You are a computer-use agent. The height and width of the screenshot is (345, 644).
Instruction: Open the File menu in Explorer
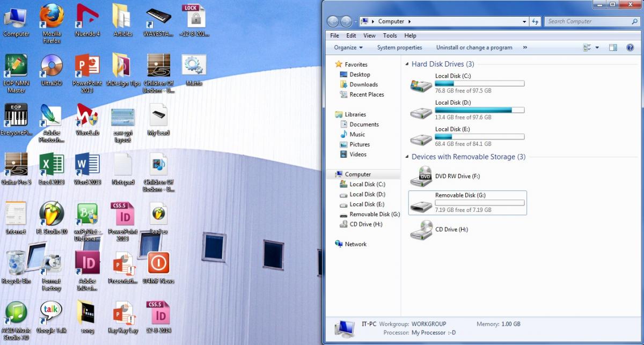(x=334, y=36)
